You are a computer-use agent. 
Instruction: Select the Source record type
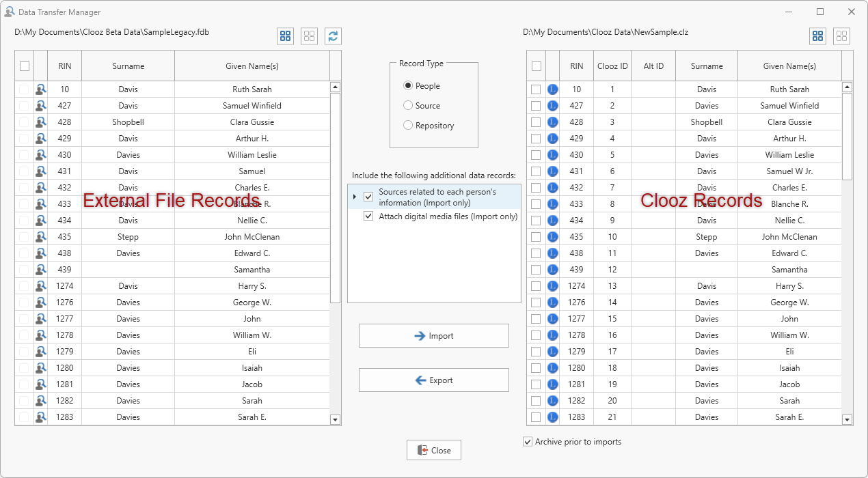[x=408, y=106]
